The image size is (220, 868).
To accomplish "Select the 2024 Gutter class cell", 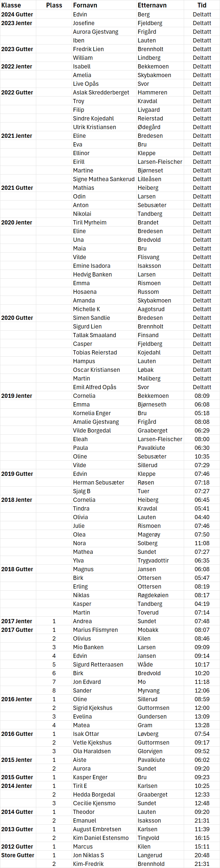I will [x=17, y=14].
